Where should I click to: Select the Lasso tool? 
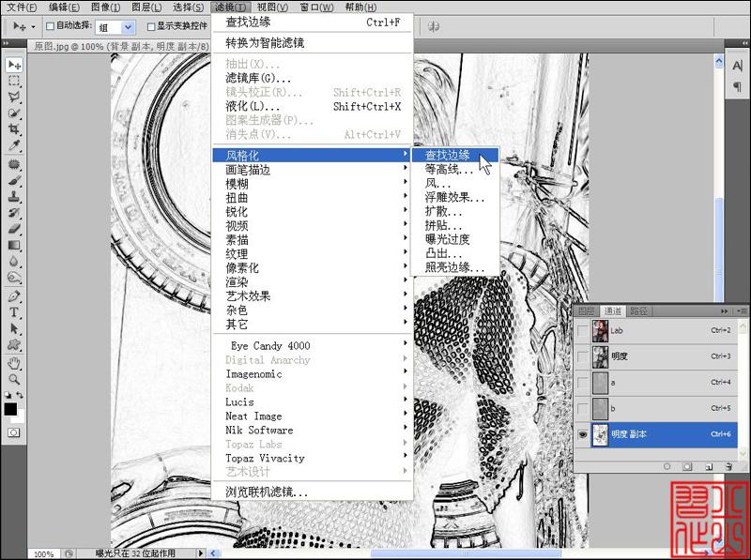(x=14, y=97)
